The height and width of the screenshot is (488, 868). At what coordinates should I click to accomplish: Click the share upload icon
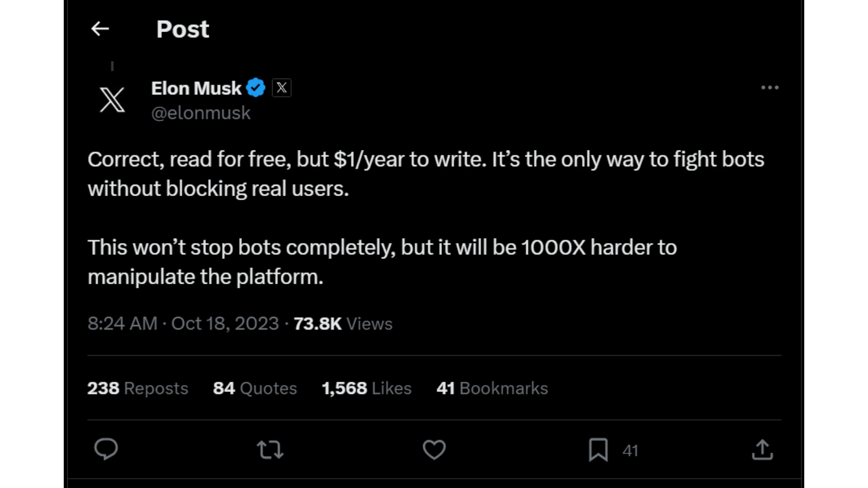click(762, 450)
